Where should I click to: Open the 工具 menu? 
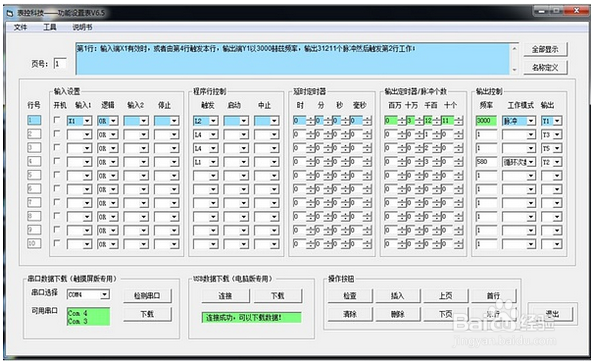[x=49, y=27]
